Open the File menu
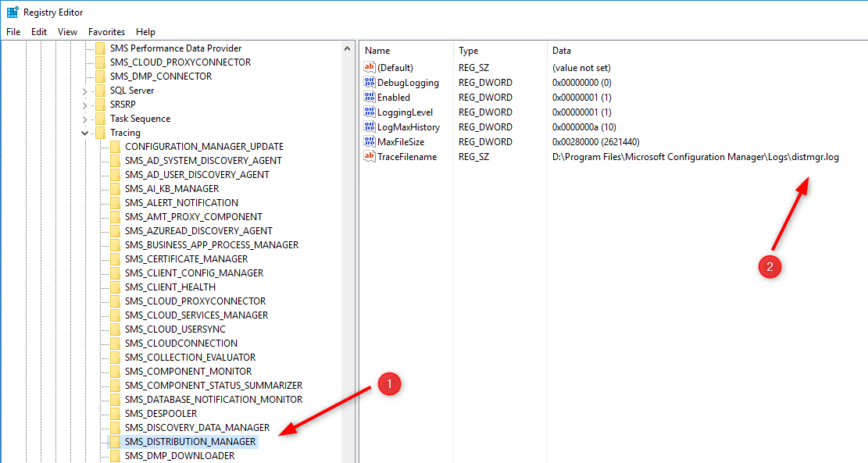This screenshot has width=868, height=463. point(13,32)
